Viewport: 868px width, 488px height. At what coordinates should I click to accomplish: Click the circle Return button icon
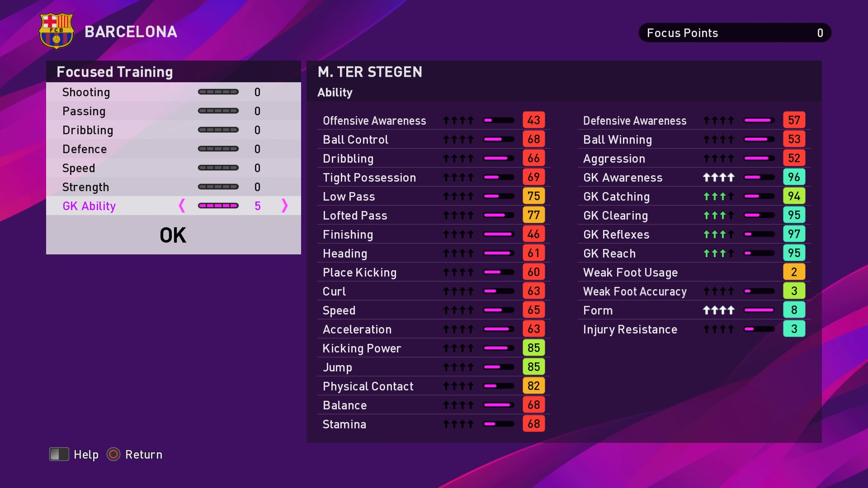pos(113,454)
